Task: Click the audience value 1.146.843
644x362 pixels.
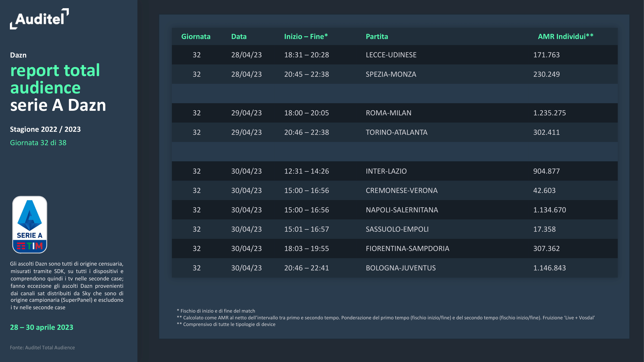Action: [x=549, y=268]
